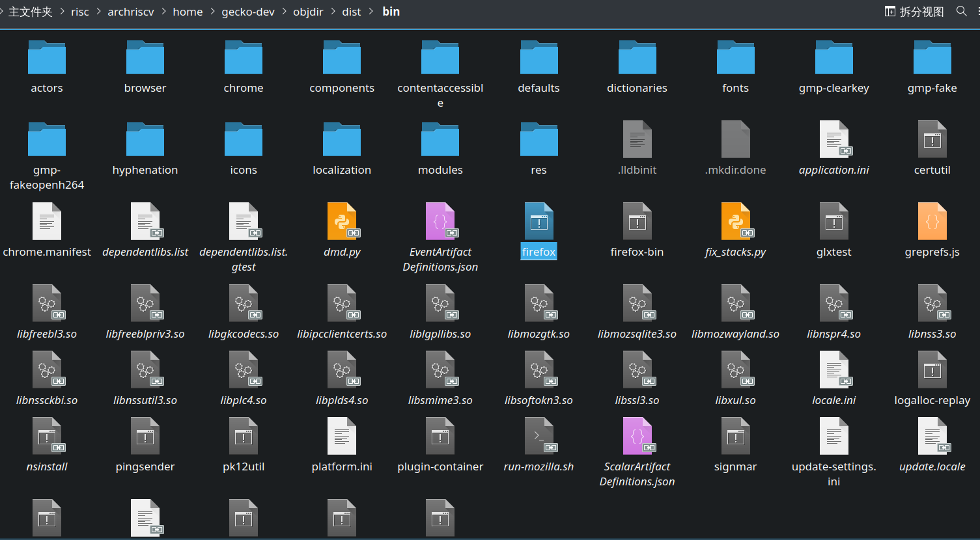This screenshot has height=540, width=980.
Task: Open the gmp-clearkey folder
Action: [834, 57]
